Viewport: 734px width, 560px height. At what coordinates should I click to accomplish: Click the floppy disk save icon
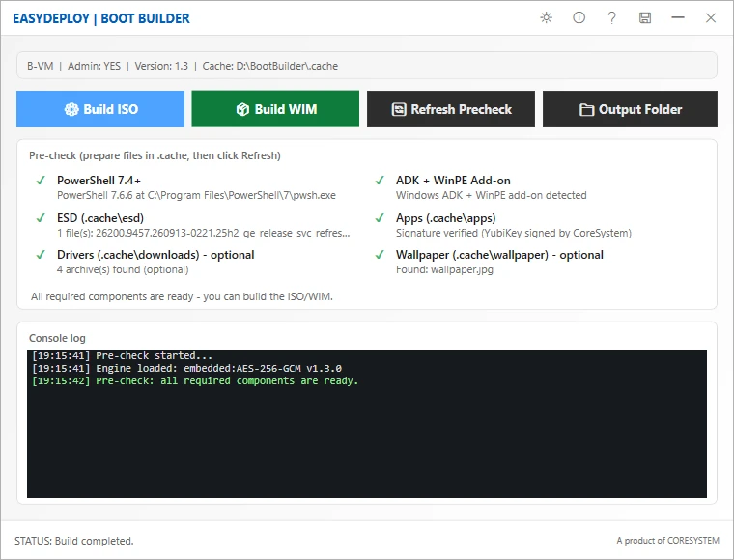tap(645, 17)
